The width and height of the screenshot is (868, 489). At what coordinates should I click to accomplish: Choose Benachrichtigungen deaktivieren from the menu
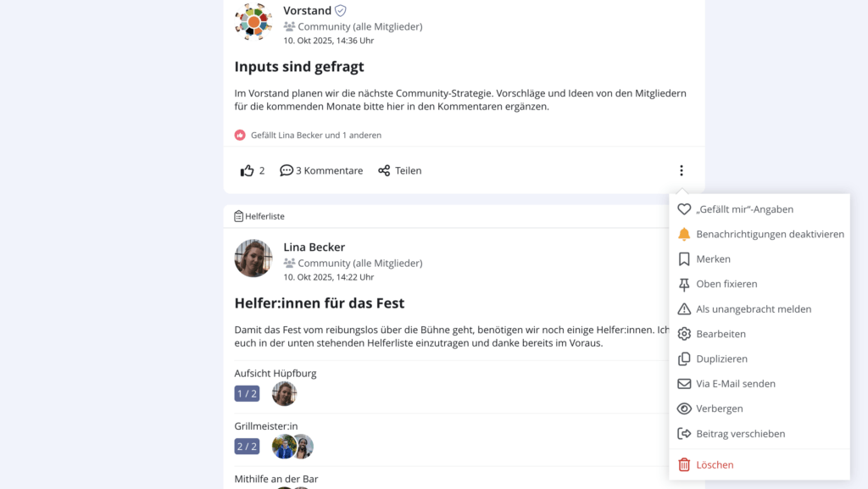pos(769,234)
